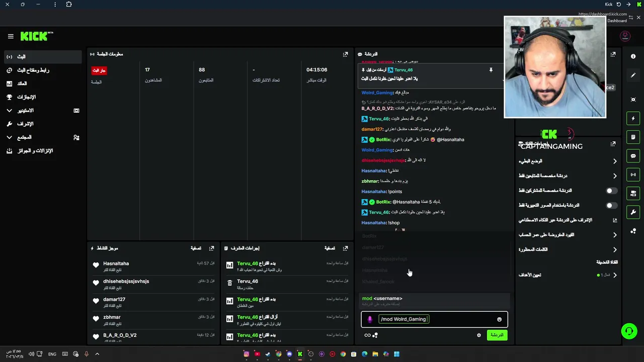644x362 pixels.
Task: Expand the Studio (الاستوديو) sidebar section
Action: pyautogui.click(x=43, y=111)
